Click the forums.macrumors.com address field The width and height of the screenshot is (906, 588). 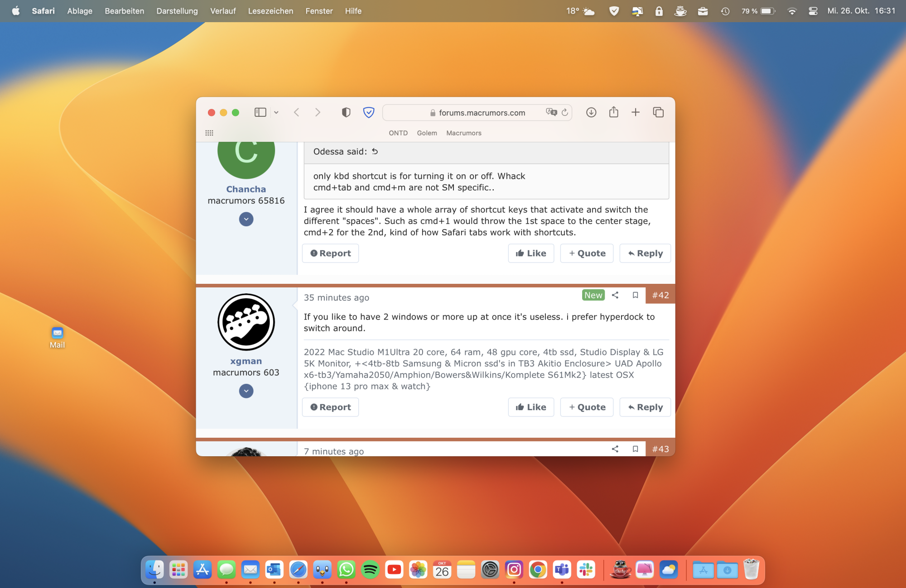(482, 113)
